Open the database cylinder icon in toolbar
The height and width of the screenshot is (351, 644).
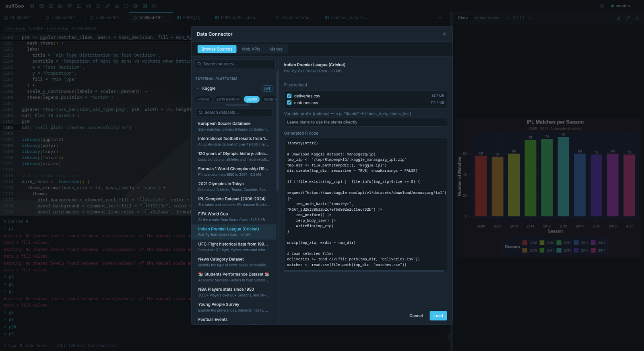tap(89, 6)
